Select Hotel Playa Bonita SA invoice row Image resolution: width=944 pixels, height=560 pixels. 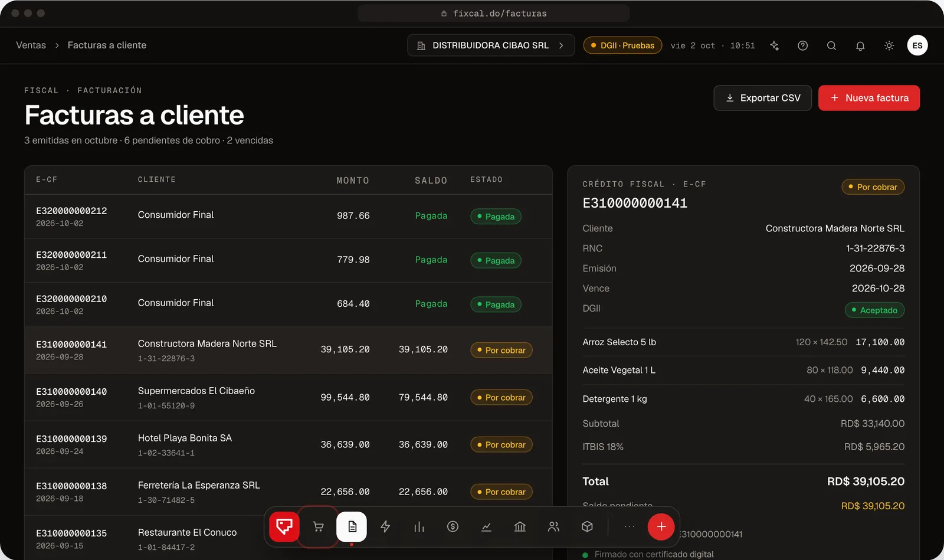coord(289,444)
